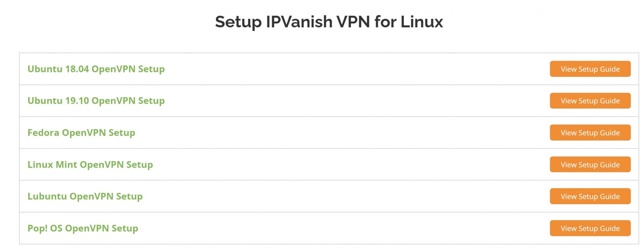644x248 pixels.
Task: Select the Fedora OpenVPN row
Action: [322, 133]
